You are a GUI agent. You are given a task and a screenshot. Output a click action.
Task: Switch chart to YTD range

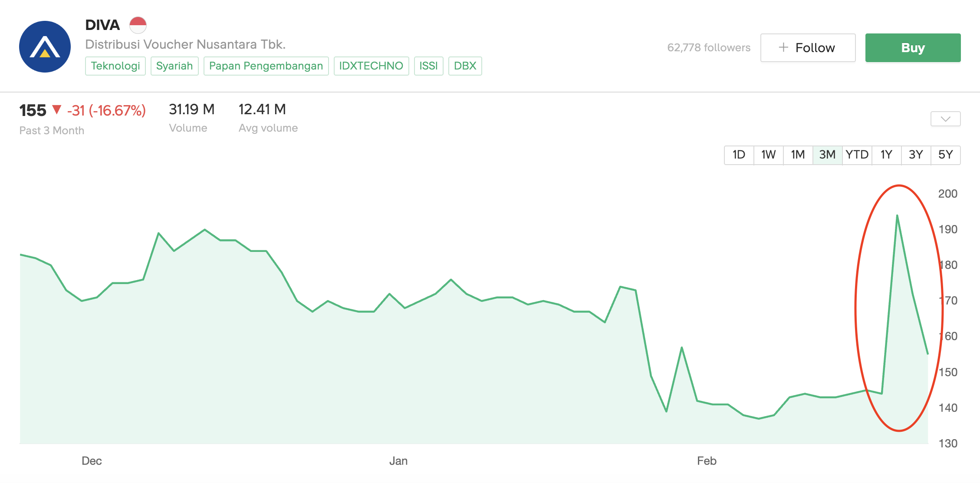pyautogui.click(x=857, y=155)
